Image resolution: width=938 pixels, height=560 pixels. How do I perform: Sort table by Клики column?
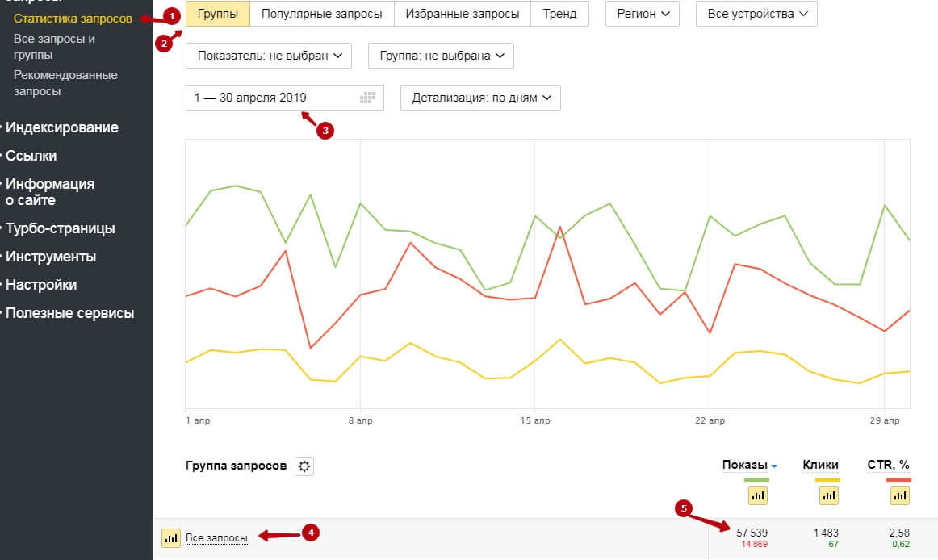pyautogui.click(x=820, y=465)
